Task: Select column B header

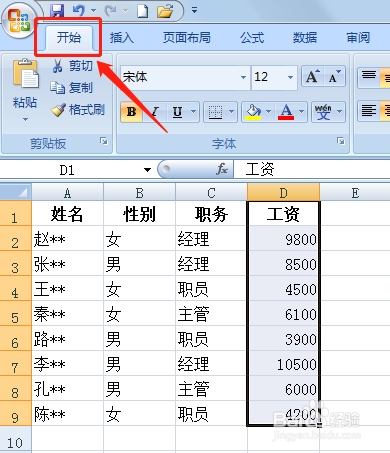Action: tap(140, 193)
